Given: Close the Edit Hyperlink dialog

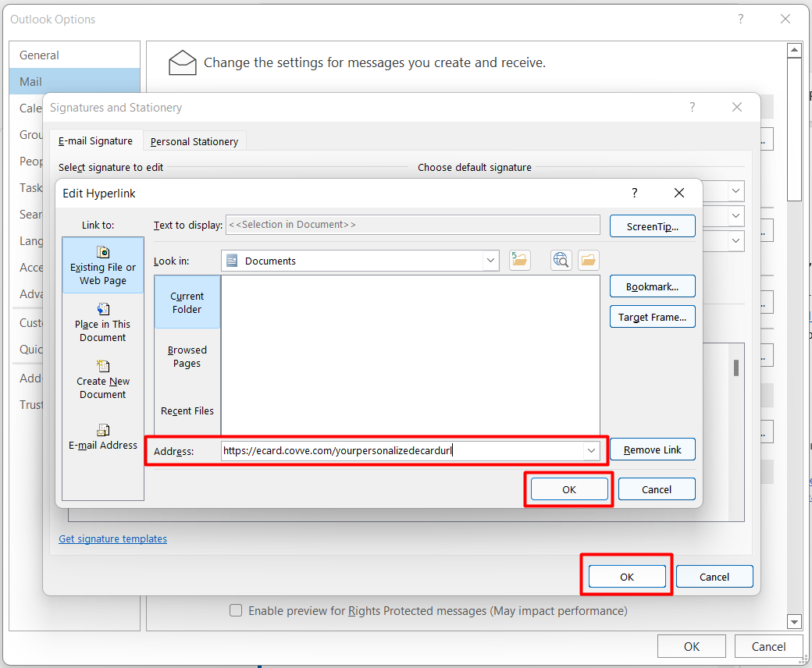Looking at the screenshot, I should [x=679, y=193].
